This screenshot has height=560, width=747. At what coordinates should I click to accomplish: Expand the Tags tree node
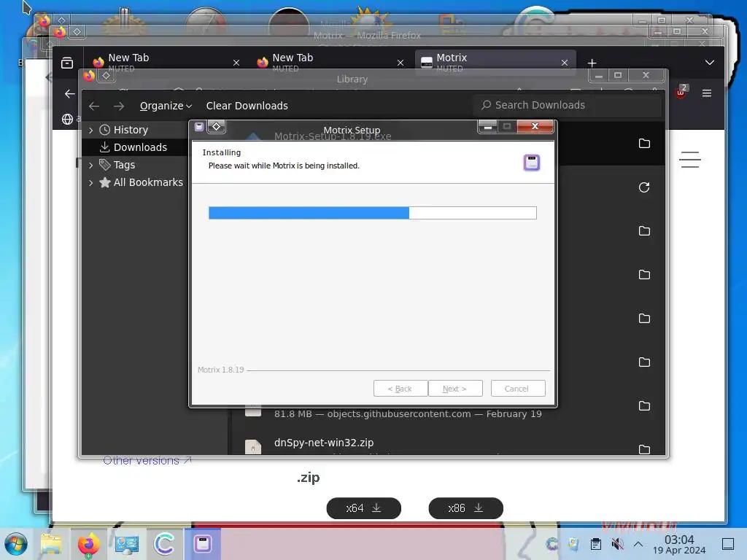tap(91, 166)
